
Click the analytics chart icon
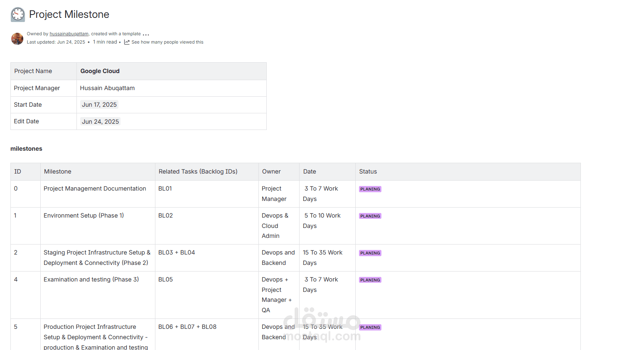point(127,42)
